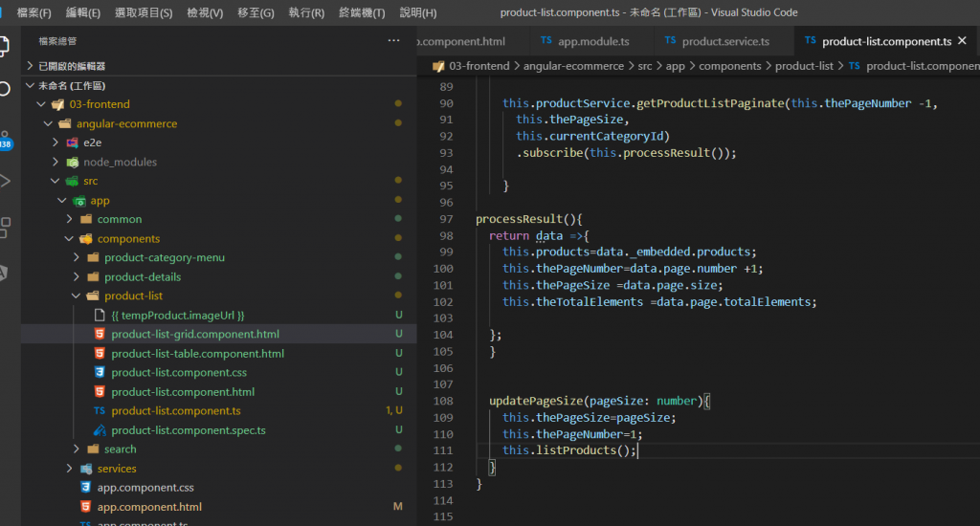Close the product-list.component.ts editor tab

tap(964, 41)
